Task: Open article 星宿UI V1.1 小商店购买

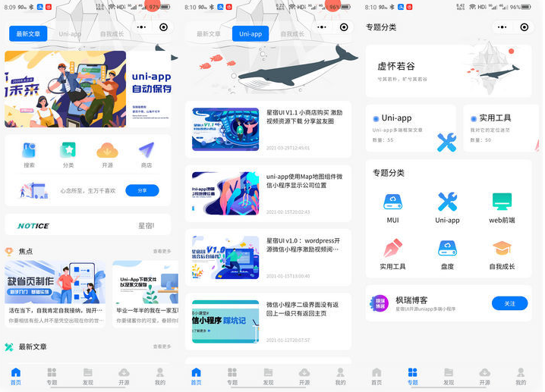Action: click(269, 130)
